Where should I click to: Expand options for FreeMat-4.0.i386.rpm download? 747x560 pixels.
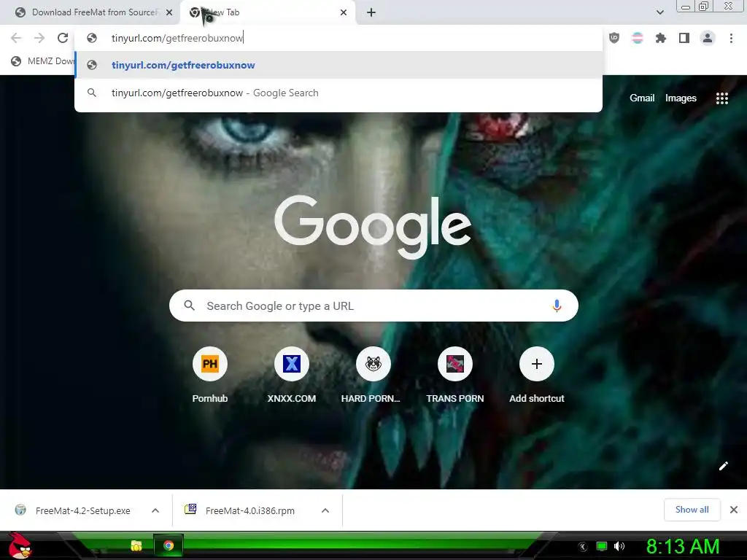click(325, 510)
